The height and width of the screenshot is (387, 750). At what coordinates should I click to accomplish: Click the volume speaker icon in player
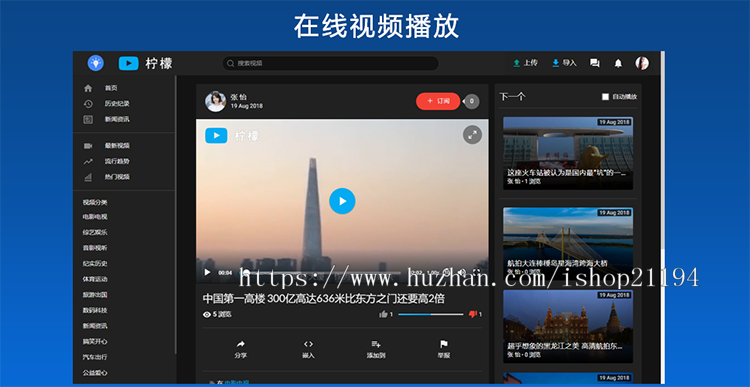pyautogui.click(x=462, y=272)
